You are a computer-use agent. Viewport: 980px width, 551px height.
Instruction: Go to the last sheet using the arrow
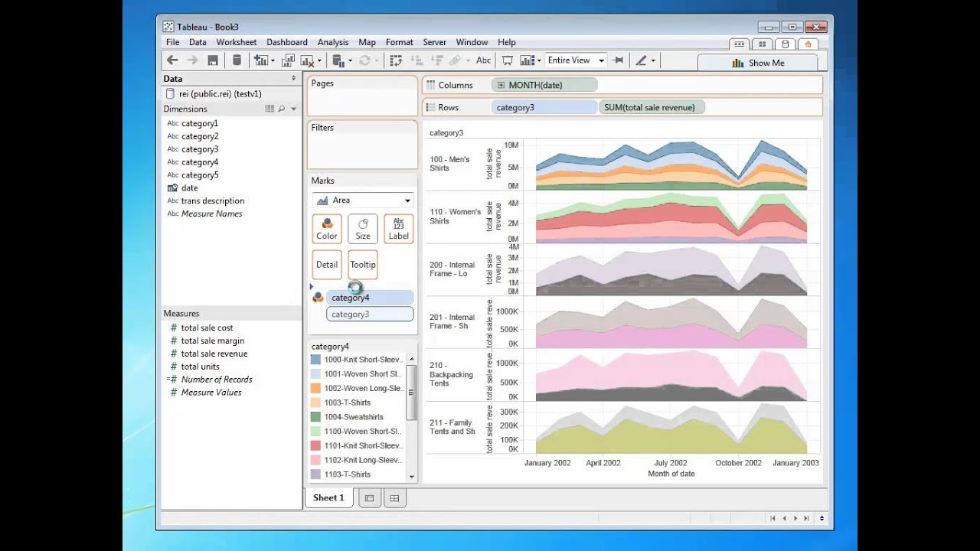(x=806, y=519)
